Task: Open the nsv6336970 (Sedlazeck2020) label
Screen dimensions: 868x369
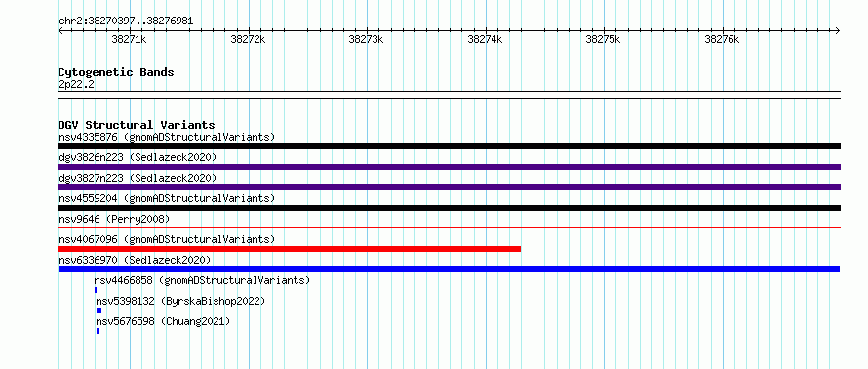Action: pyautogui.click(x=135, y=260)
